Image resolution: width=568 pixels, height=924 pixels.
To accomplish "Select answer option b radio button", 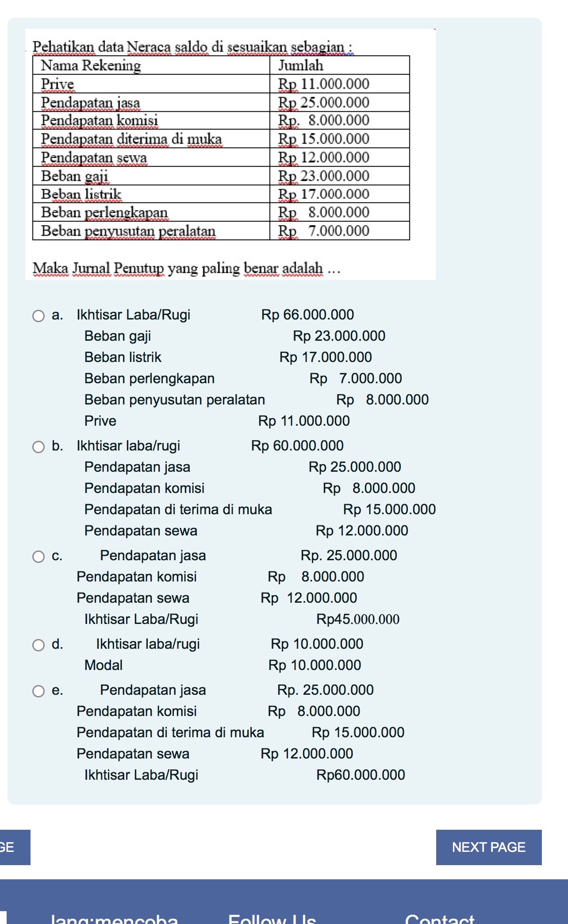I will click(39, 447).
